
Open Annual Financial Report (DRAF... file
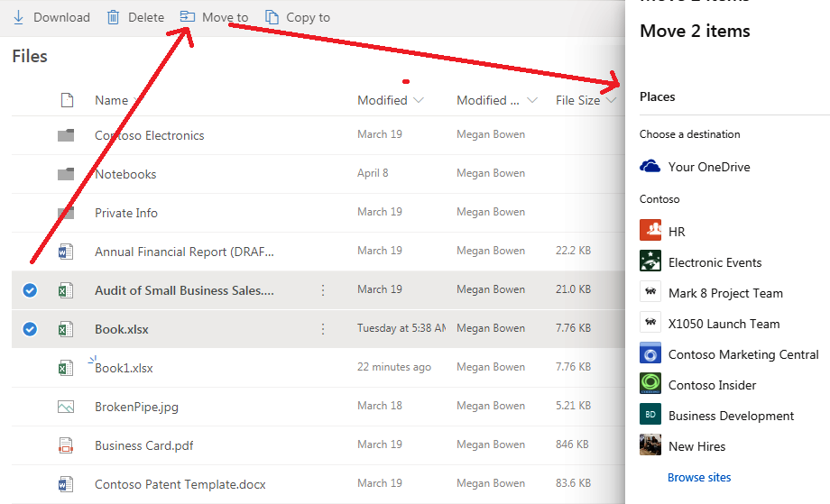pyautogui.click(x=184, y=252)
